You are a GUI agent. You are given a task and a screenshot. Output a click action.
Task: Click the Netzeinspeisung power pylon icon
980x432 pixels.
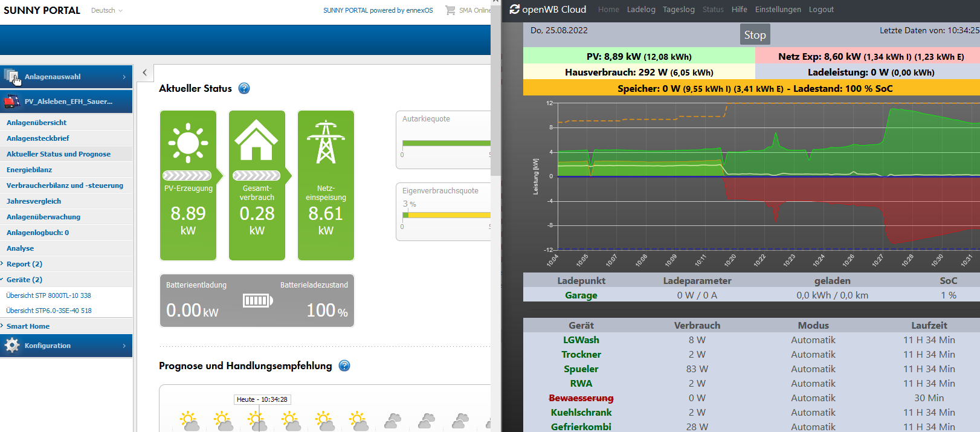click(x=326, y=143)
